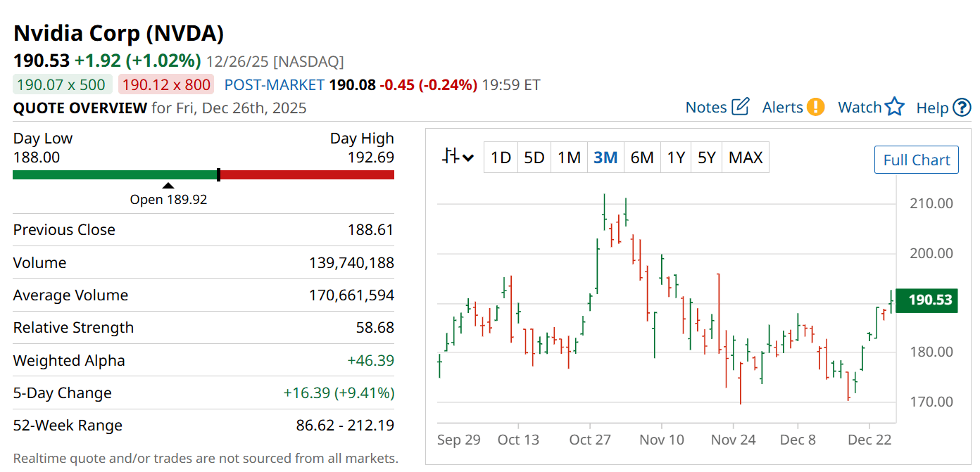
Task: Click the Help link
Action: tap(933, 108)
